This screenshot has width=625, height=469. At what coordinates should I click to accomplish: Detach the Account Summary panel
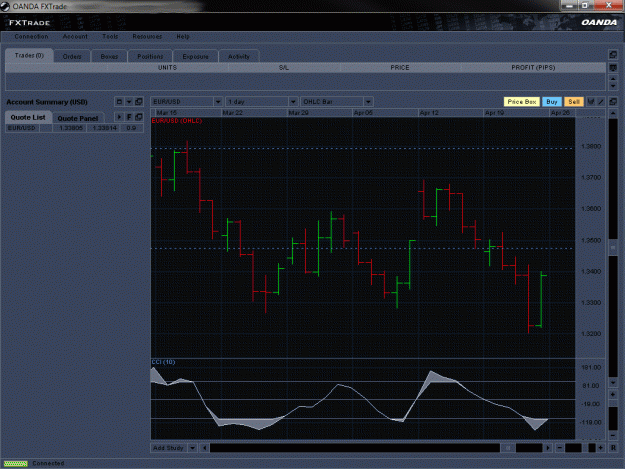(139, 102)
